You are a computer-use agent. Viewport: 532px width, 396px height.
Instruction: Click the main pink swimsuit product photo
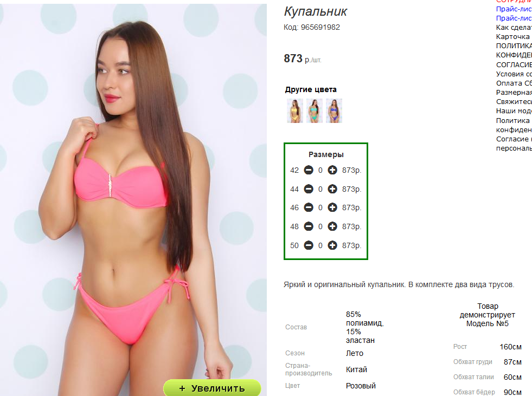click(x=133, y=200)
